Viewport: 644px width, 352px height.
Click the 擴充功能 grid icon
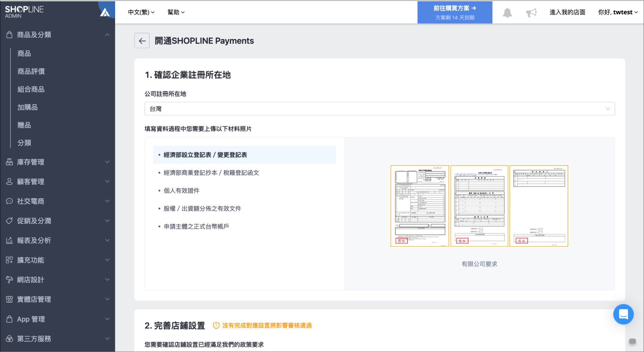click(x=9, y=260)
